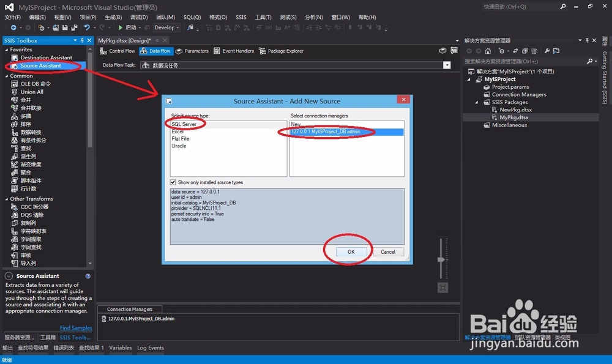Open the Data Flow Task dropdown
Screen dimensions: 612x364
pos(447,65)
